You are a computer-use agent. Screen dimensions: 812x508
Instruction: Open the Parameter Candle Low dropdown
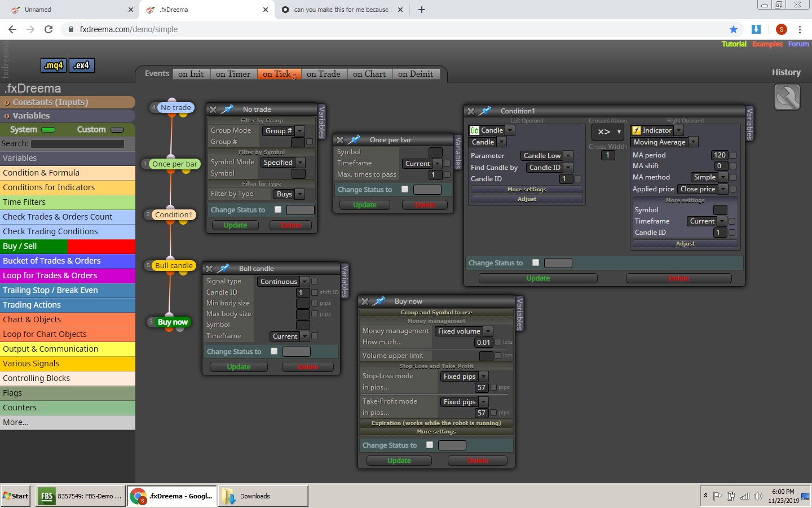(547, 156)
